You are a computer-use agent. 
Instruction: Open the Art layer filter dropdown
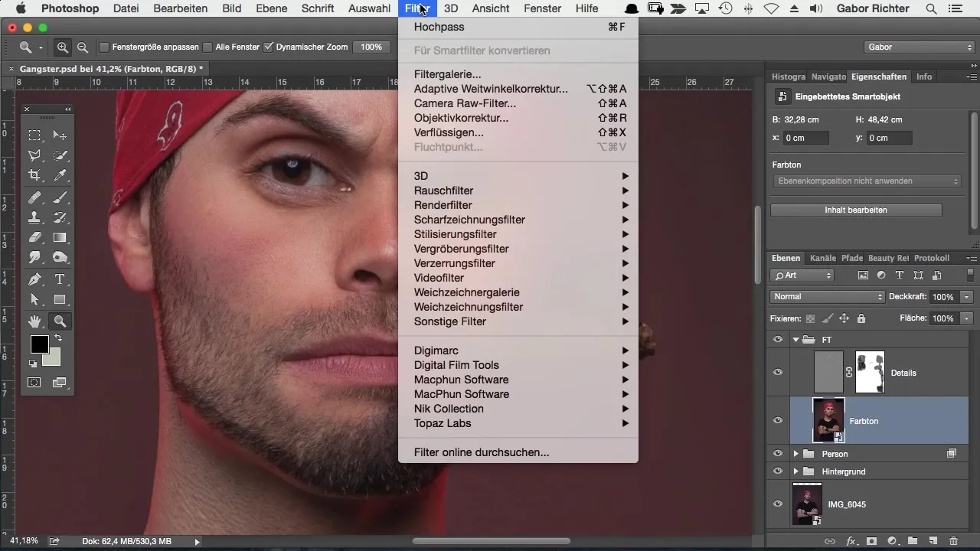[802, 275]
